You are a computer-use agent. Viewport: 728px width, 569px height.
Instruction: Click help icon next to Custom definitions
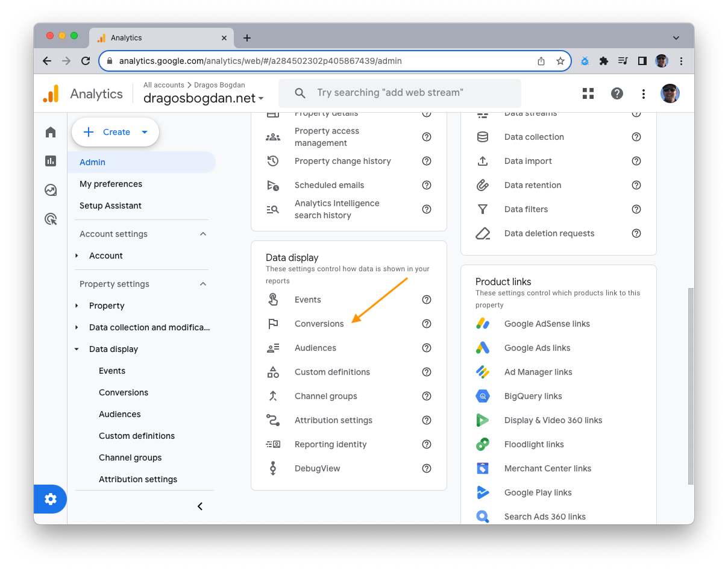pos(427,372)
